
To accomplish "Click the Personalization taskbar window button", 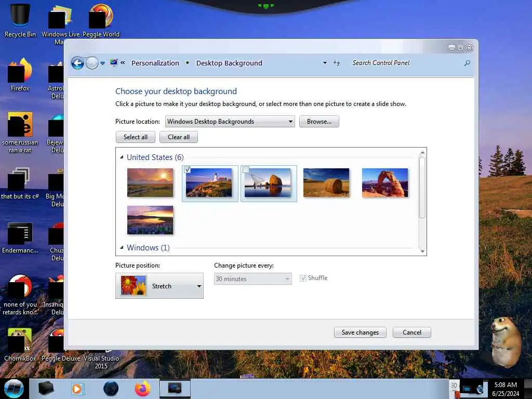I will click(175, 389).
